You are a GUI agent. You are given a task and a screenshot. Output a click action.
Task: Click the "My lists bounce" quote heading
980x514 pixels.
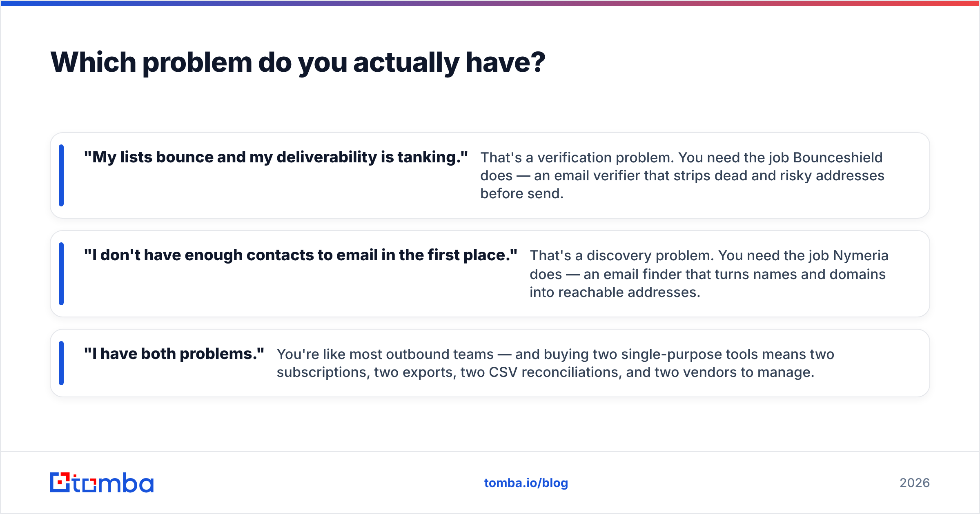click(276, 157)
